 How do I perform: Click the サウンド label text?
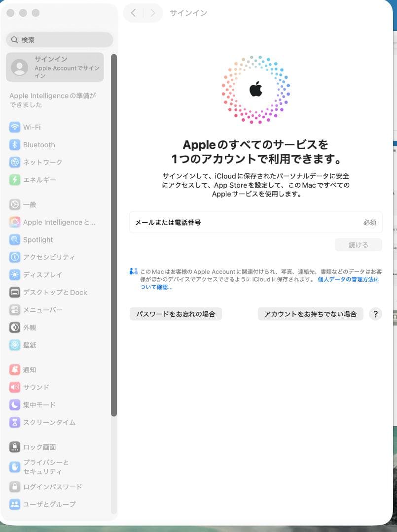36,387
